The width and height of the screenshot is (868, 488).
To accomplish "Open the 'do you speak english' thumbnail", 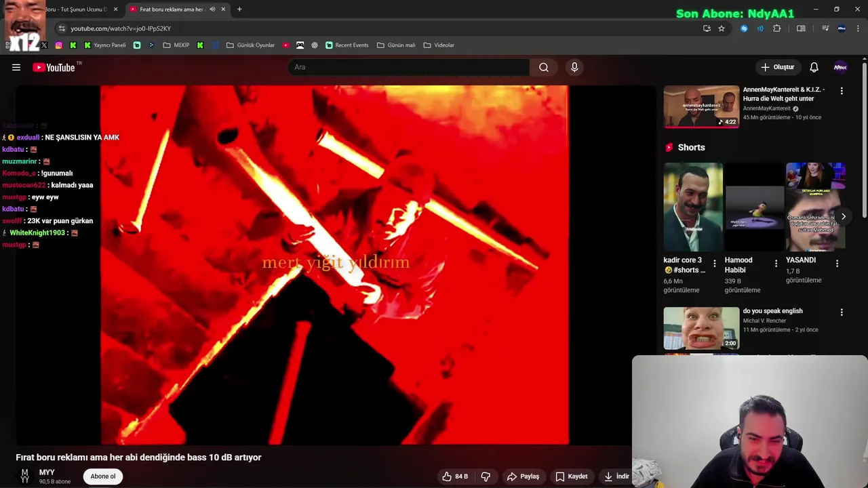I will 701,328.
